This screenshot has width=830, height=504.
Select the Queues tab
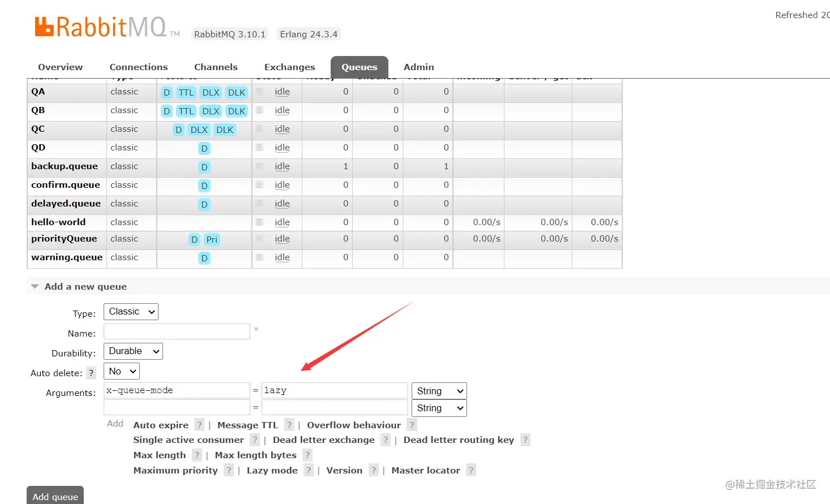(x=359, y=67)
